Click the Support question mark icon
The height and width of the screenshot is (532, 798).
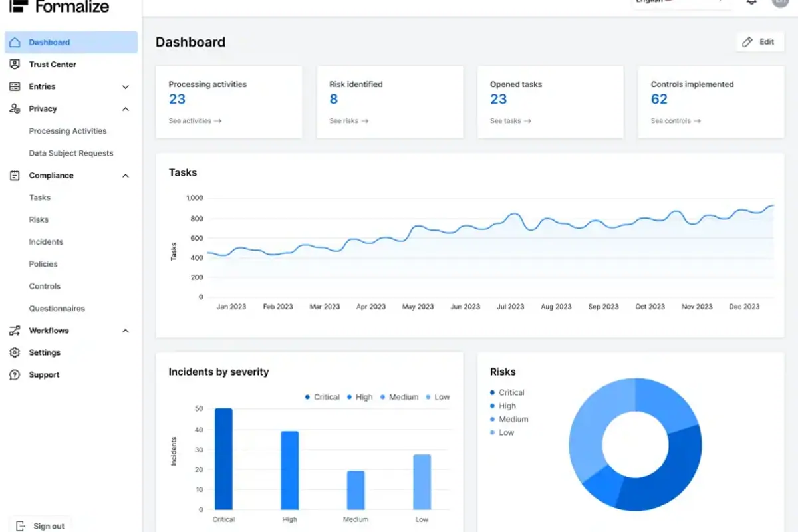15,375
